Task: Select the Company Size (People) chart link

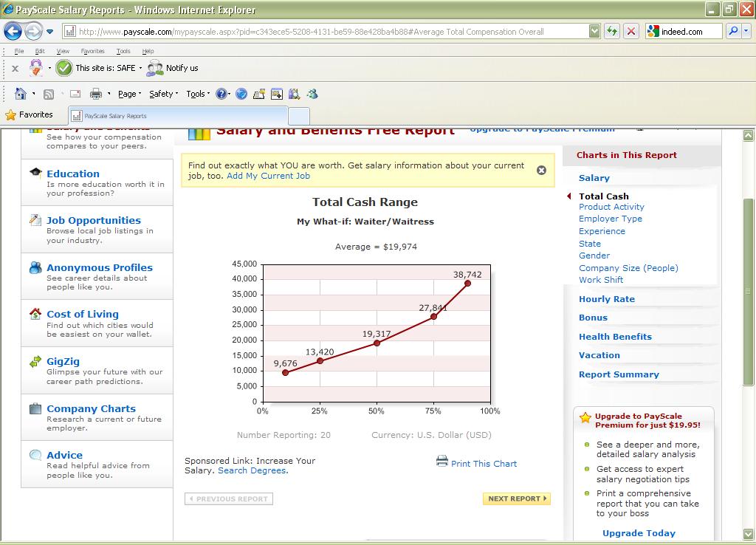Action: [628, 267]
